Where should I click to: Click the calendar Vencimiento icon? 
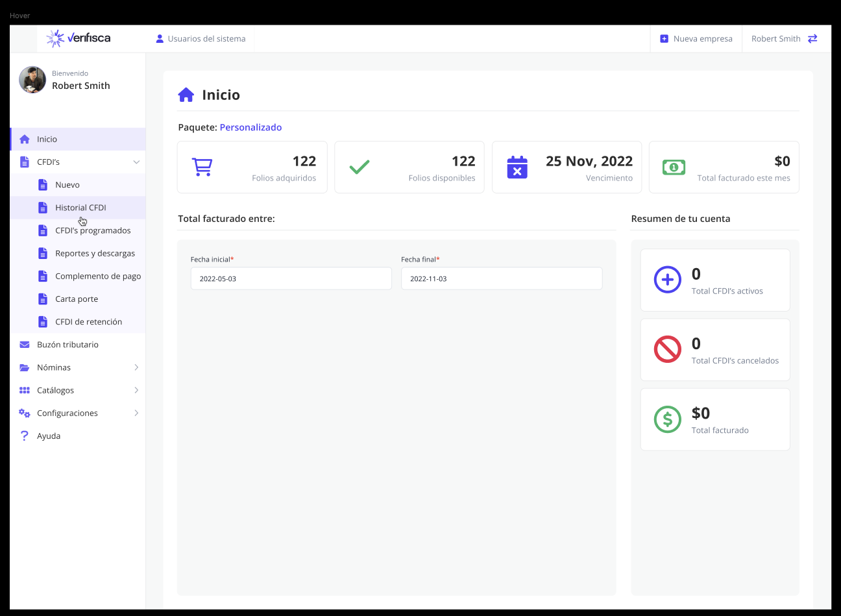coord(517,167)
